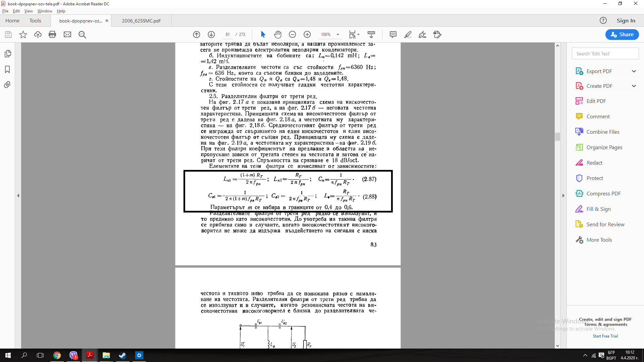Click Start Free Trial link
The image size is (644, 362).
point(605,336)
